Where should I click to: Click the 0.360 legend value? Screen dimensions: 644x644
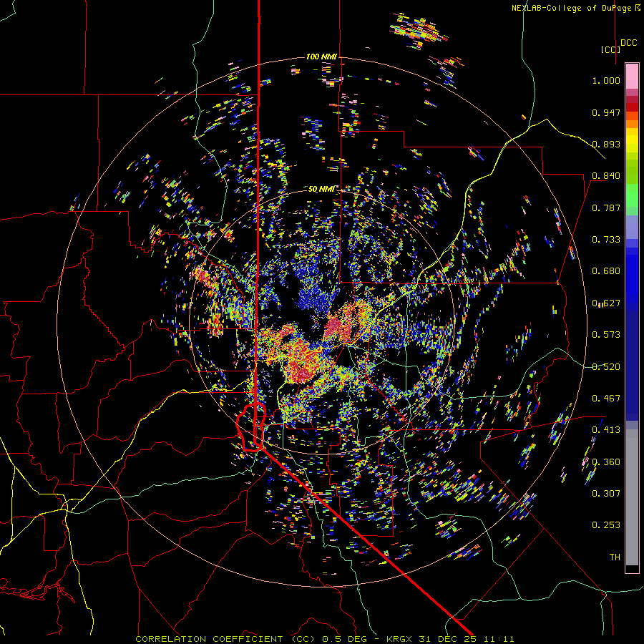point(606,462)
